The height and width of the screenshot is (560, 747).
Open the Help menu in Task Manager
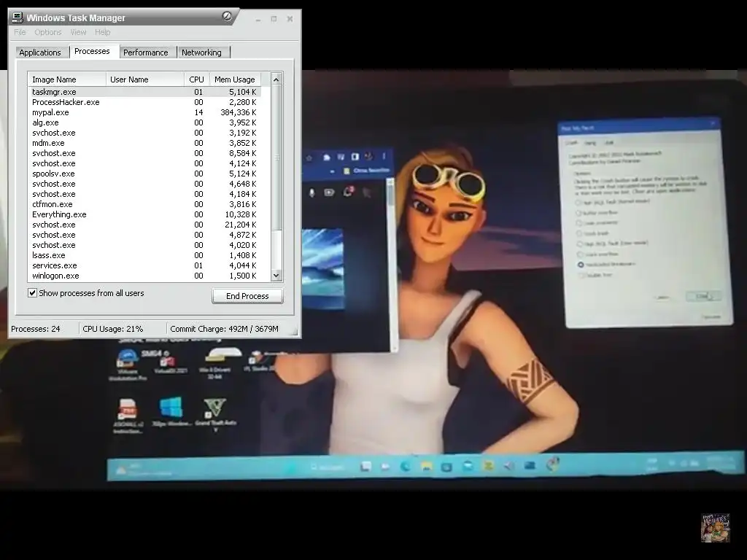tap(102, 32)
